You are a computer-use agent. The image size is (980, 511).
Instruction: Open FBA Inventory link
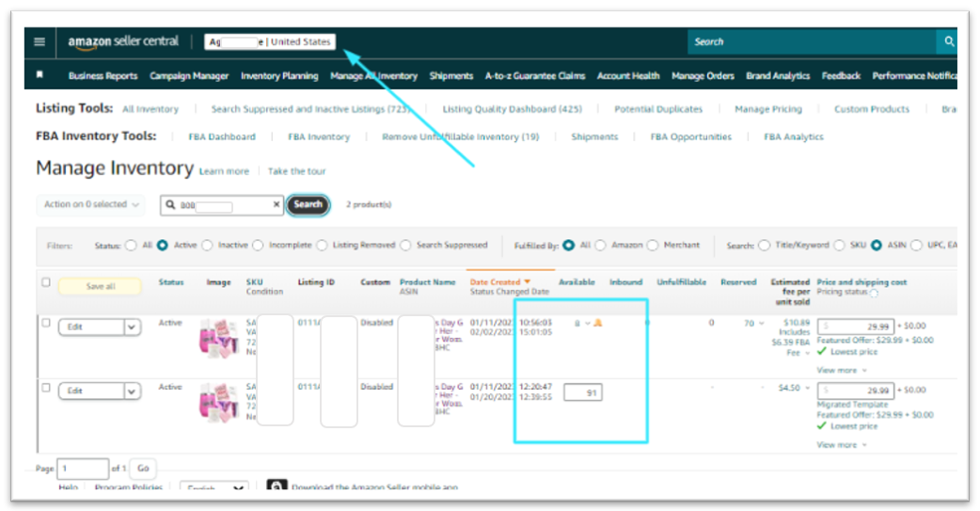[319, 137]
